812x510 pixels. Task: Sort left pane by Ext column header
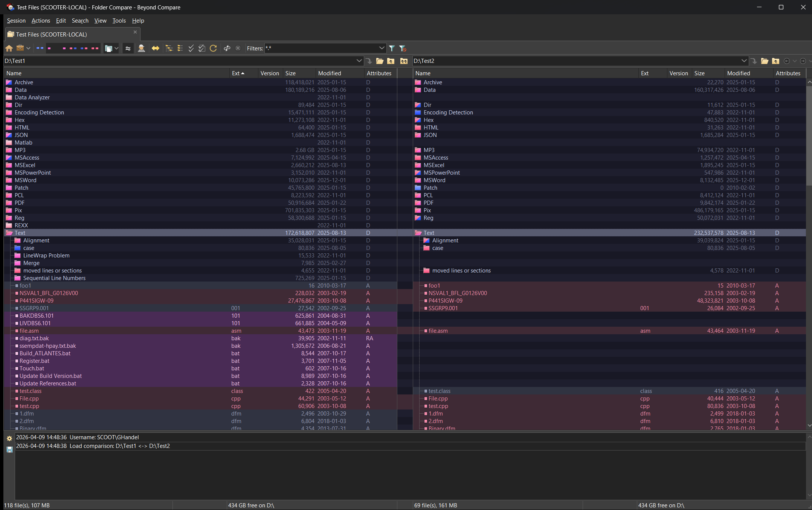(x=244, y=73)
